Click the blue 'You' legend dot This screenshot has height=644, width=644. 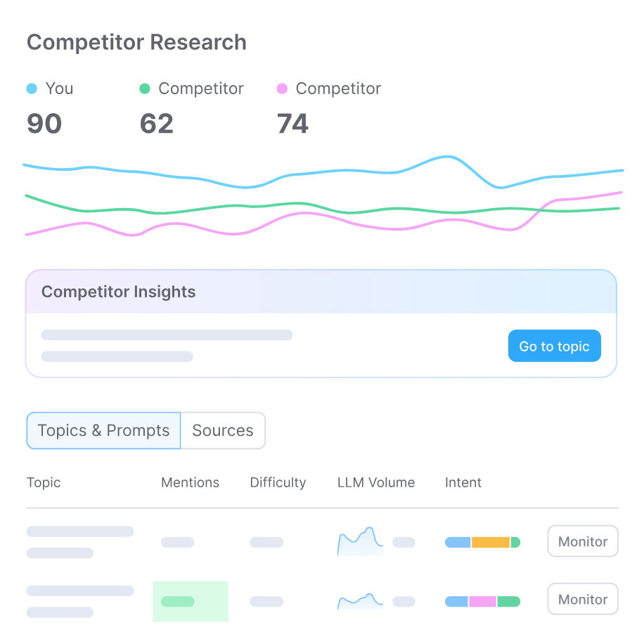(x=32, y=89)
